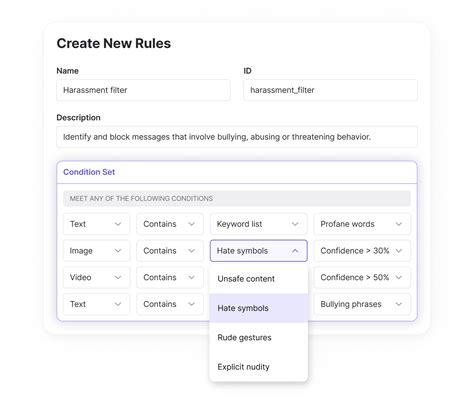
Task: Open the Confidence > 30% dropdown
Action: click(x=362, y=251)
